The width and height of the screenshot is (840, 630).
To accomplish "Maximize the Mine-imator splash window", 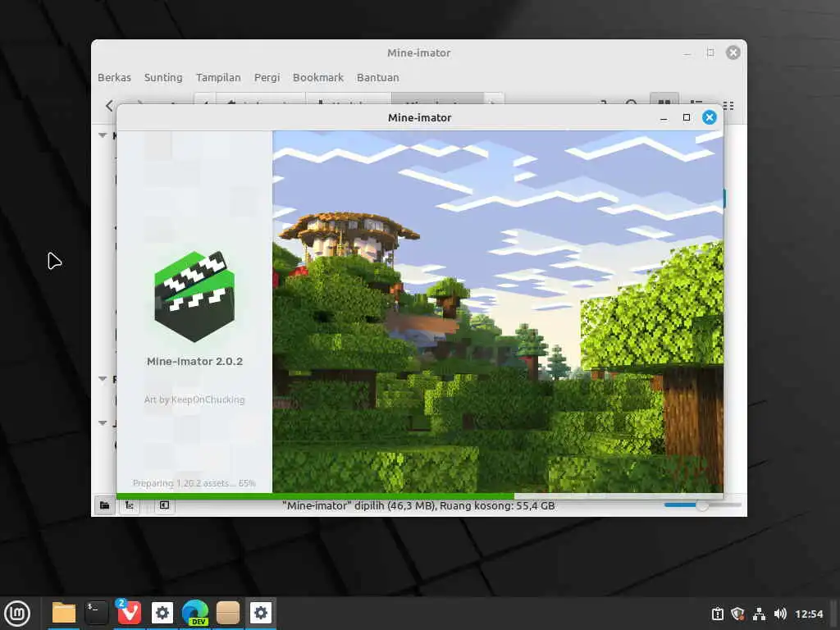I will point(687,117).
